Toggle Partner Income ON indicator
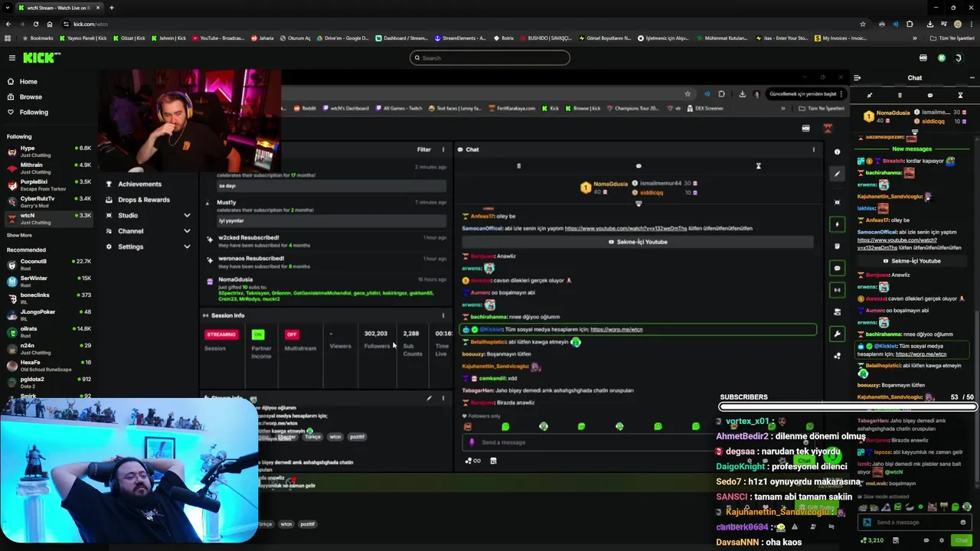Image resolution: width=980 pixels, height=551 pixels. [258, 334]
